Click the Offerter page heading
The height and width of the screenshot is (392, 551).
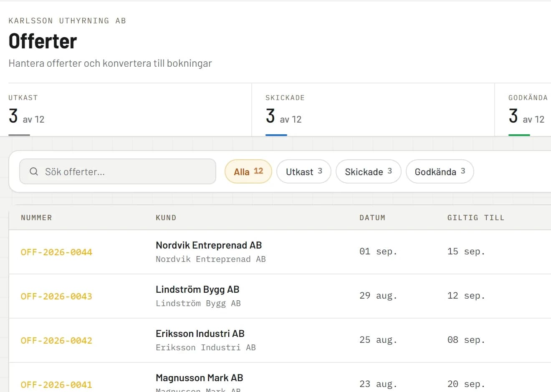[43, 41]
